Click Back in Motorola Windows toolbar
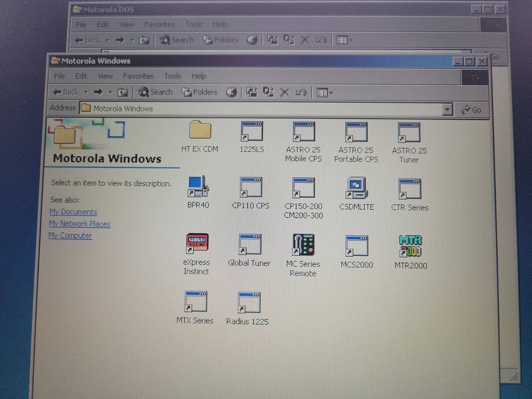532x399 pixels. tap(66, 92)
